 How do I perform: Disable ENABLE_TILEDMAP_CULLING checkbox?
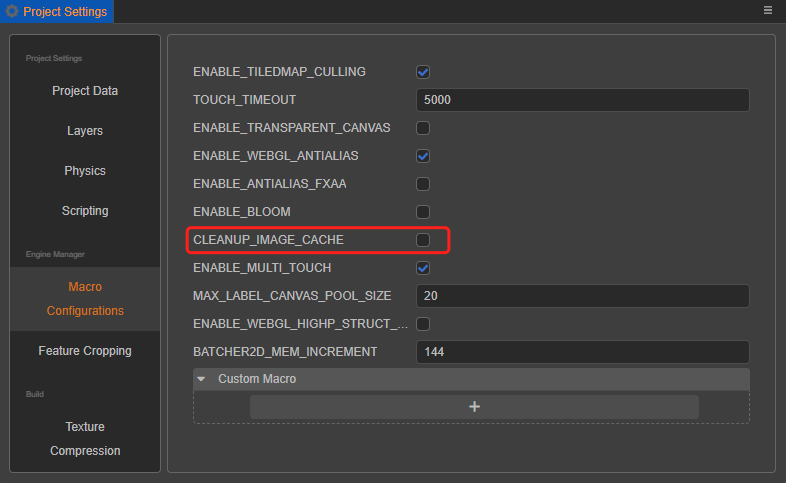[423, 72]
